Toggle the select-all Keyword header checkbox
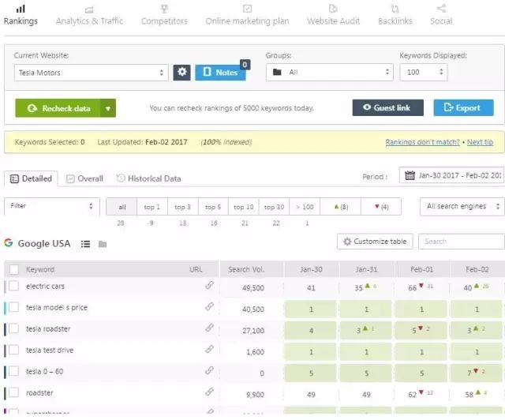Viewport: 505px width, 420px height. click(14, 269)
